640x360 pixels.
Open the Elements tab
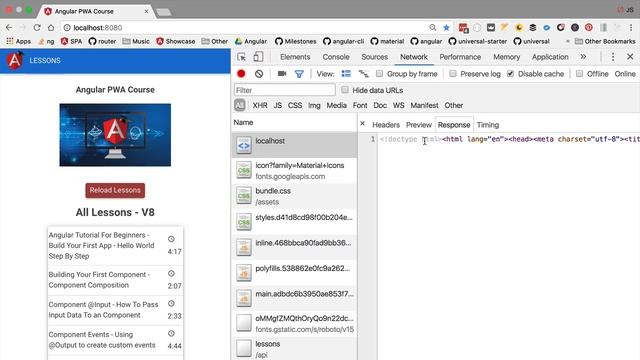coord(295,57)
